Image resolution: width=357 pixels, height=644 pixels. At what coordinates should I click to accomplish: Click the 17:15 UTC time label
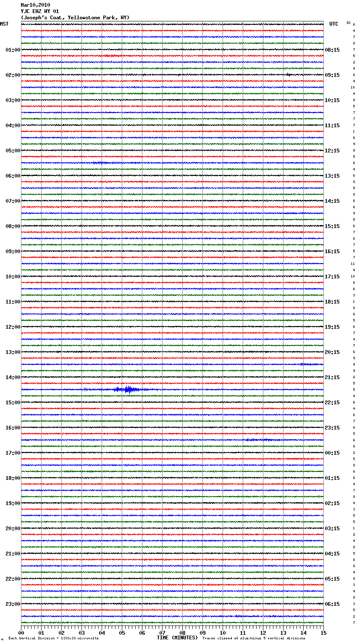point(332,277)
